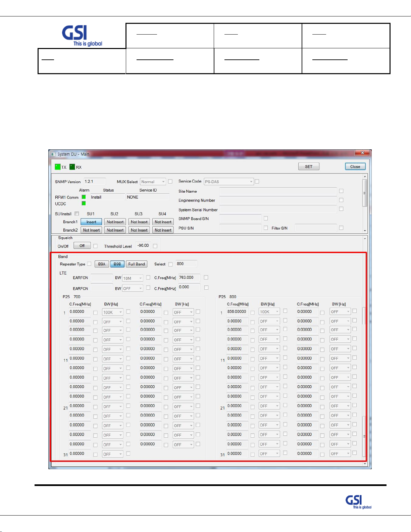
Task: Click the Threshold Level -96.00 field
Action: click(x=143, y=246)
